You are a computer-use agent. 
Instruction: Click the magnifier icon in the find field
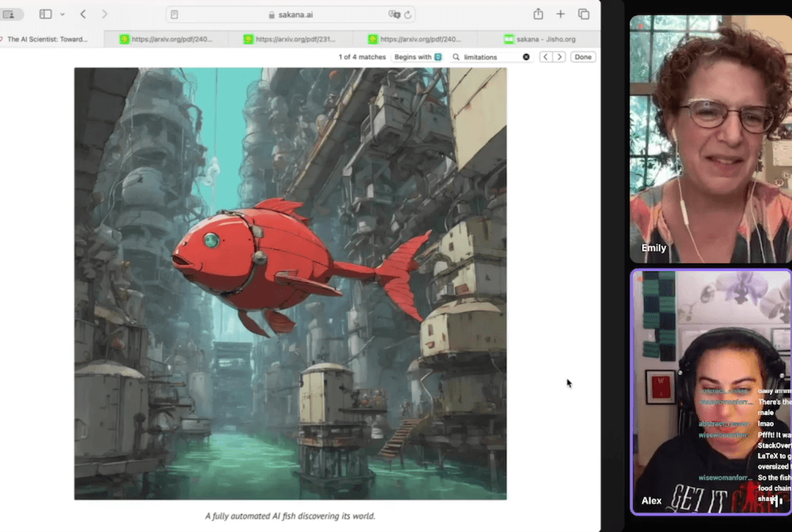coord(456,57)
